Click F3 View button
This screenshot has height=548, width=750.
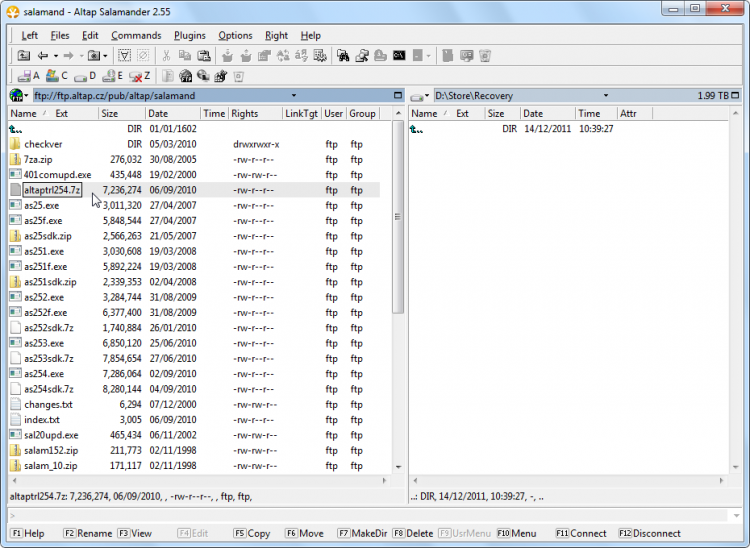[135, 533]
